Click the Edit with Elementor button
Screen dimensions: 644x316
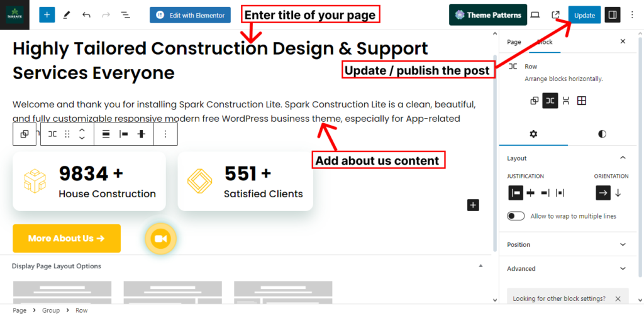(190, 15)
